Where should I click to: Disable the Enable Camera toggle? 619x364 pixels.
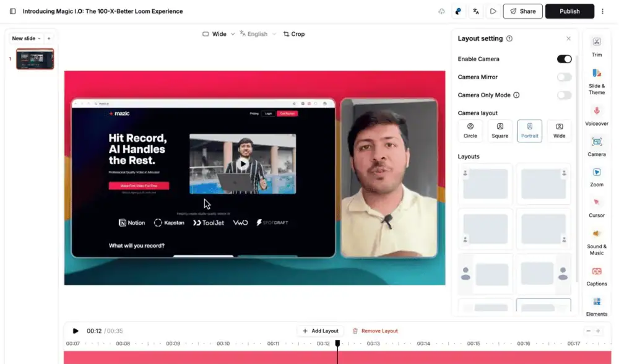point(564,59)
